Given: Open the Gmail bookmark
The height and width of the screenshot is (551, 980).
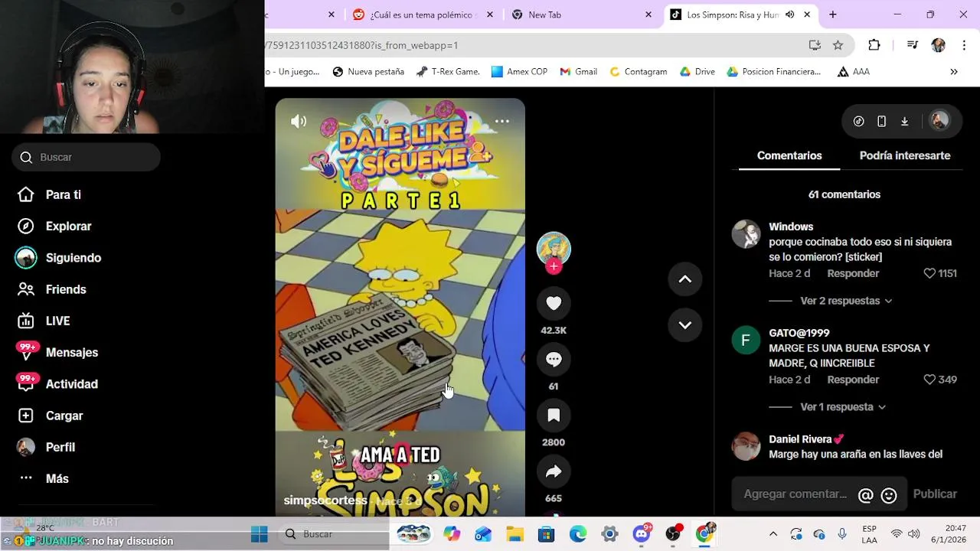Looking at the screenshot, I should (x=578, y=72).
